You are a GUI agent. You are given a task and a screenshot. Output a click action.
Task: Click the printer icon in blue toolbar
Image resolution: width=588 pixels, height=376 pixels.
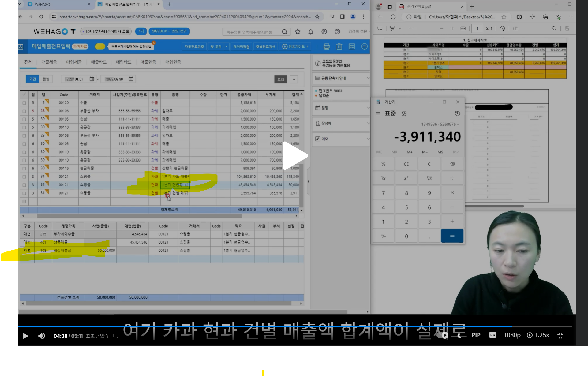click(x=326, y=47)
